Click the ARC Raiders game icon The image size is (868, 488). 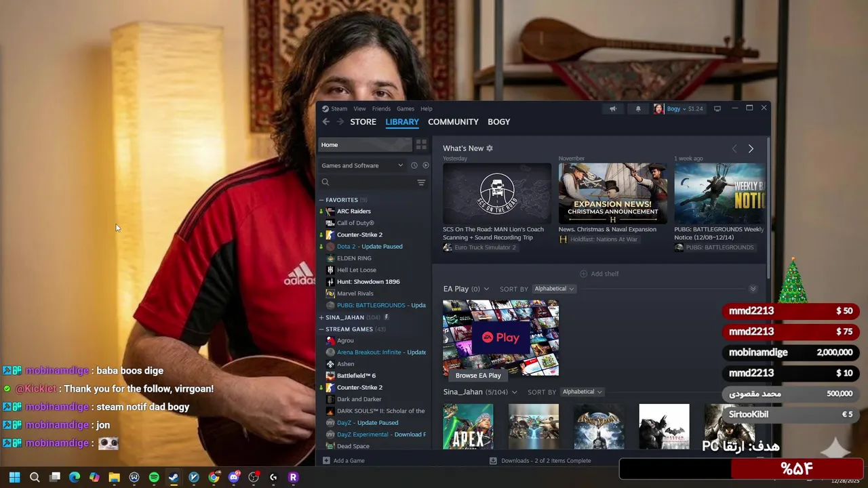point(330,211)
